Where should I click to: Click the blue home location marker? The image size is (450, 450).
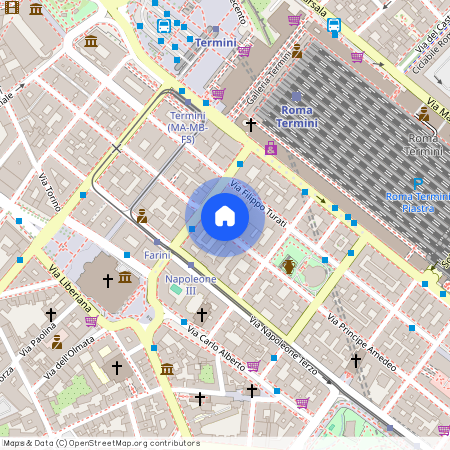click(x=225, y=217)
